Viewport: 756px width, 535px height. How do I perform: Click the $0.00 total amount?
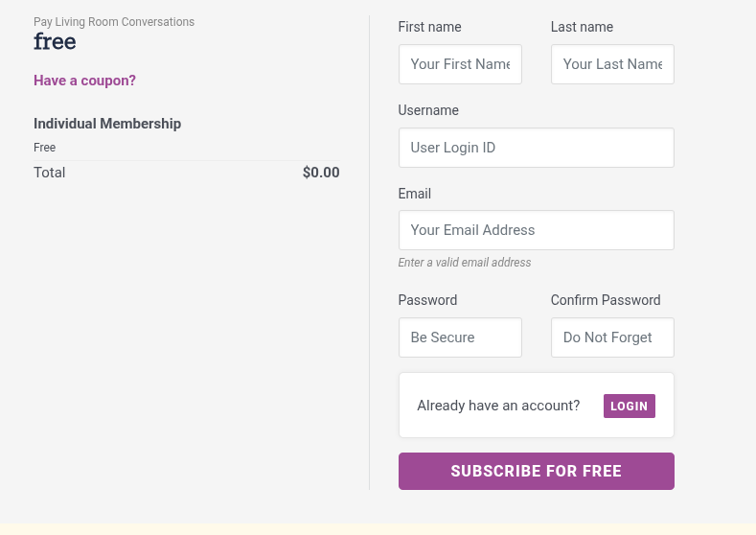pos(321,173)
